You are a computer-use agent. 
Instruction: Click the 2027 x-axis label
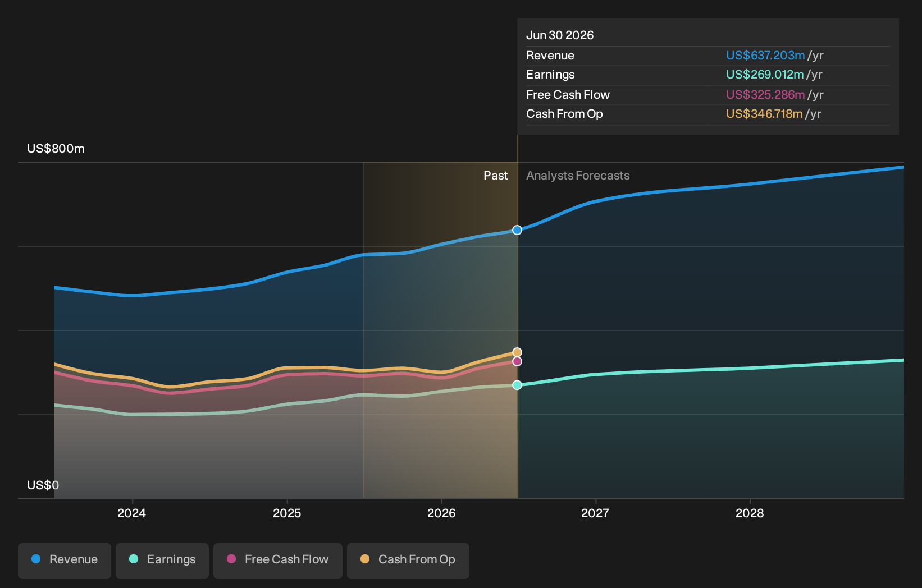point(595,513)
